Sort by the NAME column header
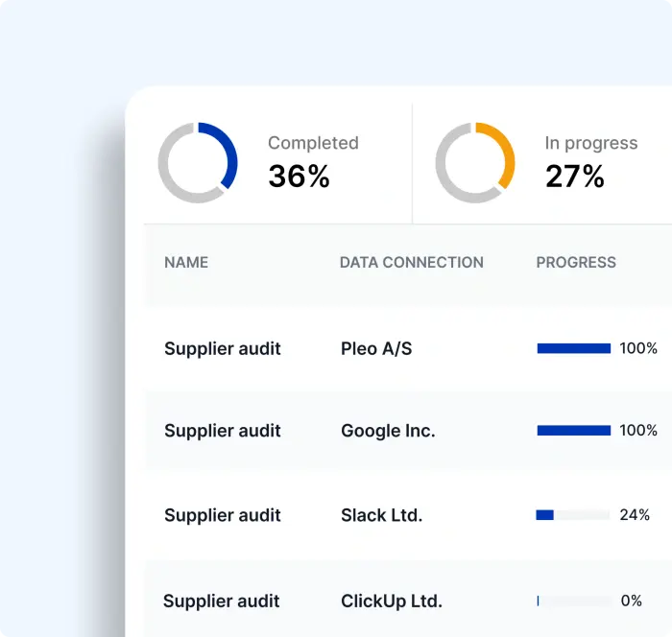 coord(186,262)
